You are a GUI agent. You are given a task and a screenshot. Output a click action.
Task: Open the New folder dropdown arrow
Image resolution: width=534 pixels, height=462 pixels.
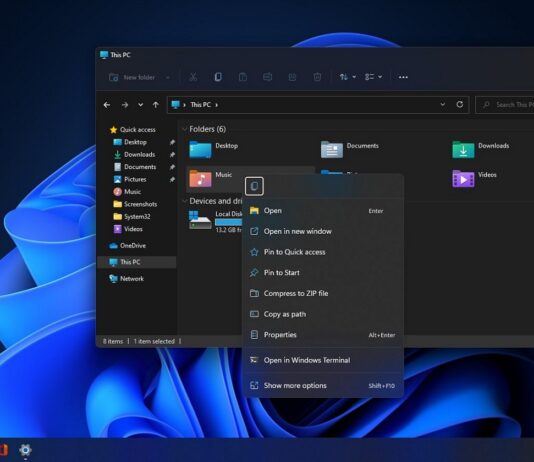(x=168, y=78)
